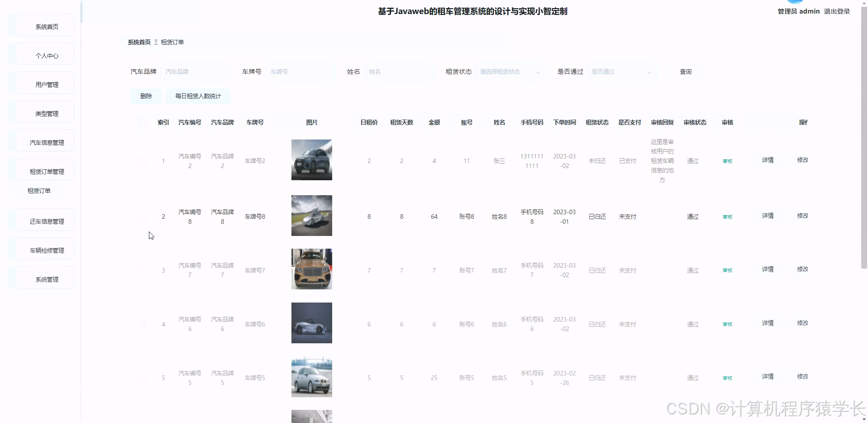Click 退出登录 to log out

(837, 11)
